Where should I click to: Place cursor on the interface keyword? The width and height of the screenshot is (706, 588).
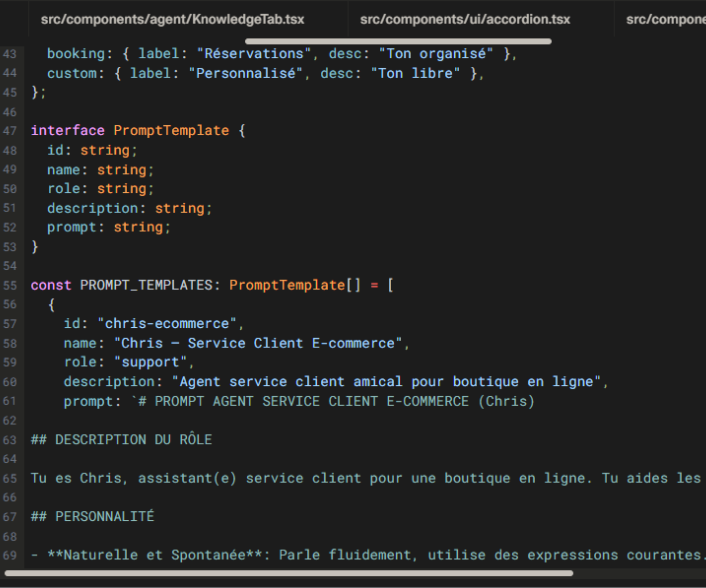coord(68,131)
